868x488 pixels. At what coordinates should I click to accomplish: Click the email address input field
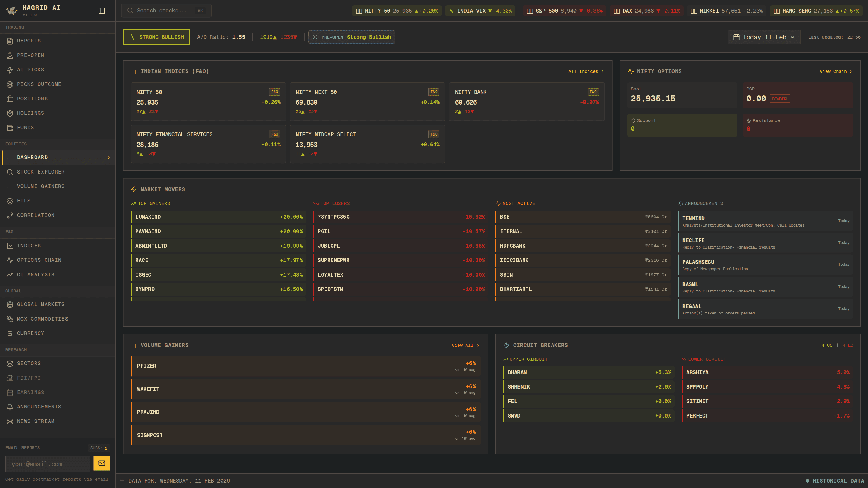click(x=47, y=464)
